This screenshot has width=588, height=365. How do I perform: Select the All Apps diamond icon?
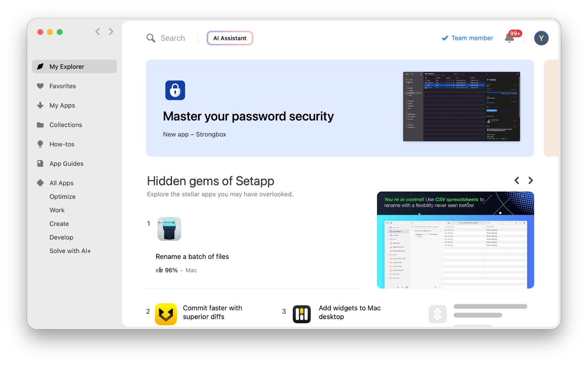pos(40,183)
